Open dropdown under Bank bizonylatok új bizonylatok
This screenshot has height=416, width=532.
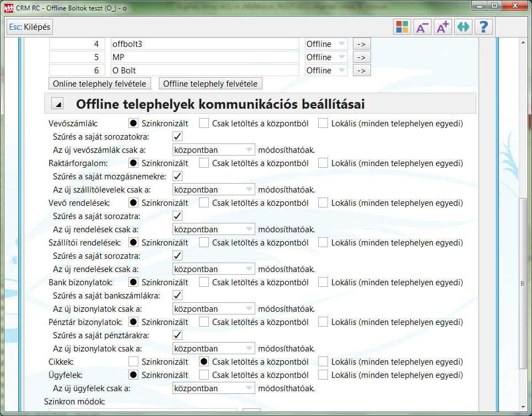coord(213,308)
